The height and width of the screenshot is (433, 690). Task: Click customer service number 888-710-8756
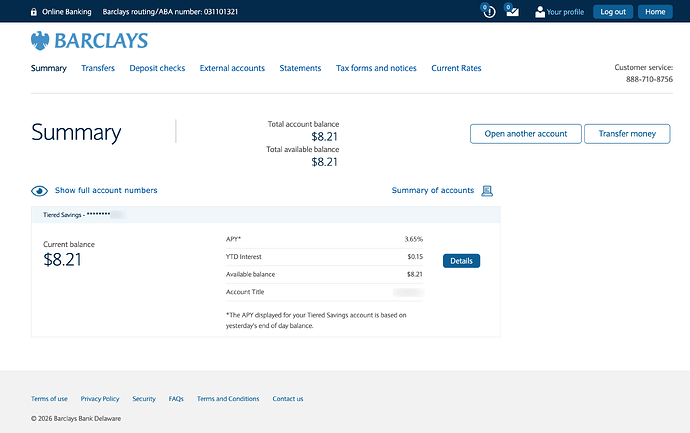coord(649,79)
